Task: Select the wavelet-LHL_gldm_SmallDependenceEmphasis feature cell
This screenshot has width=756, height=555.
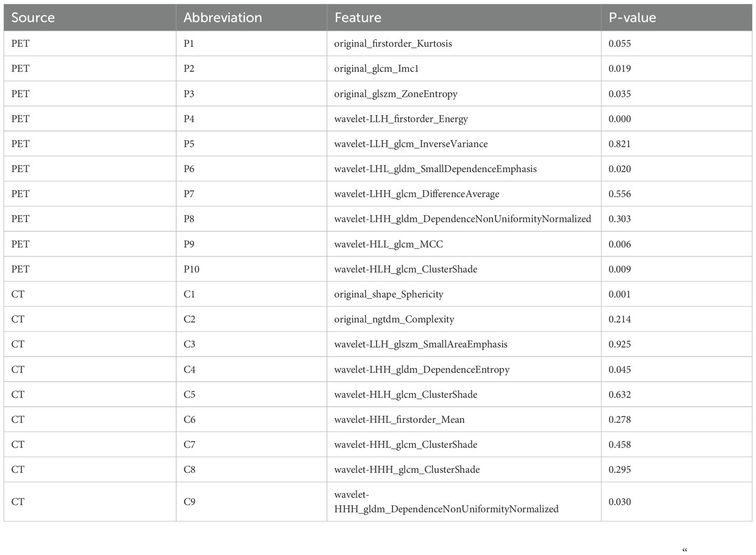Action: [435, 169]
